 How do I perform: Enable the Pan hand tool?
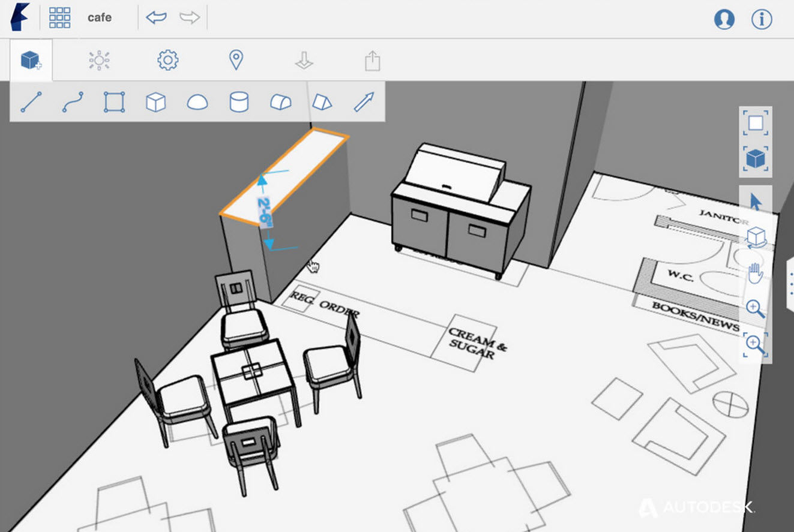click(x=756, y=273)
